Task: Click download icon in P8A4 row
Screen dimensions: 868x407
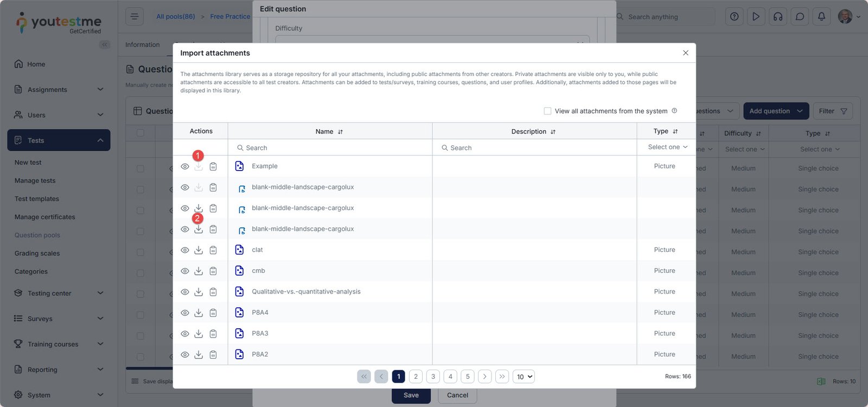Action: (x=199, y=313)
